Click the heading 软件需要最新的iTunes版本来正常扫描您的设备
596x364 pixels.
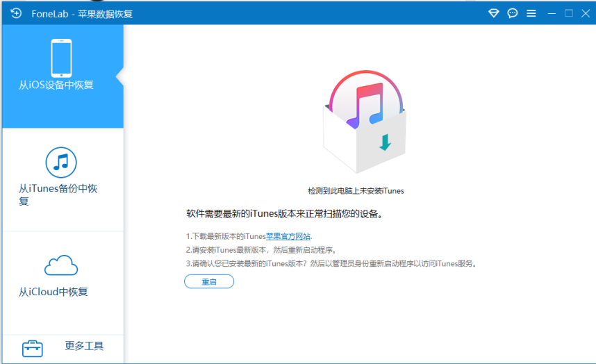click(x=284, y=214)
